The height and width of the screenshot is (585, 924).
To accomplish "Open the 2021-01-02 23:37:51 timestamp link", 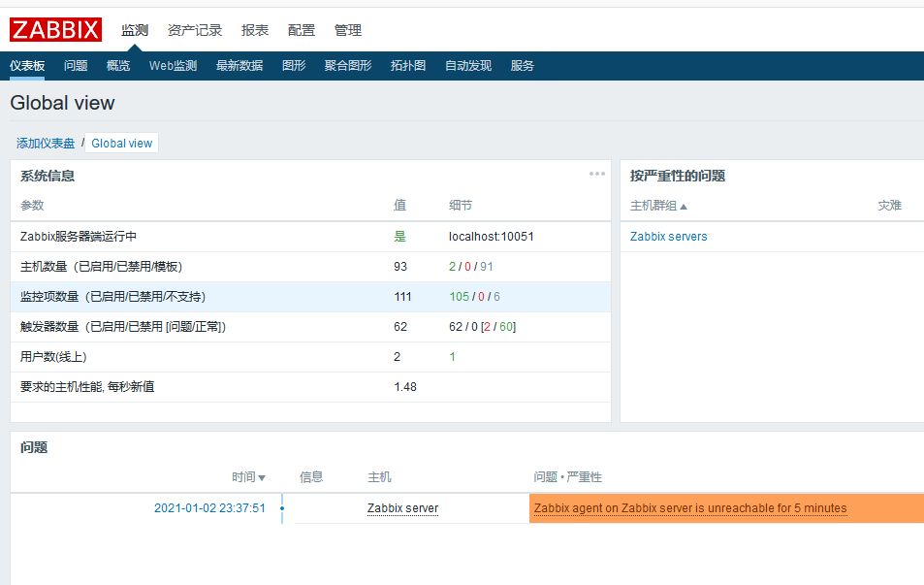I will tap(209, 508).
